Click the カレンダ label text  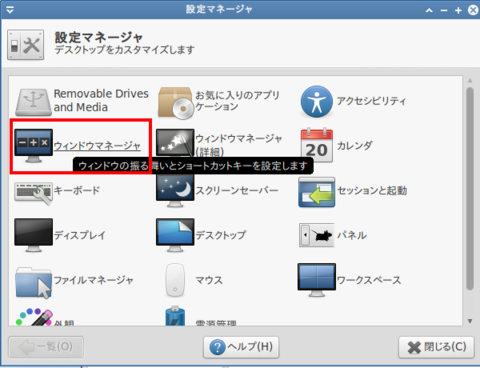[354, 145]
